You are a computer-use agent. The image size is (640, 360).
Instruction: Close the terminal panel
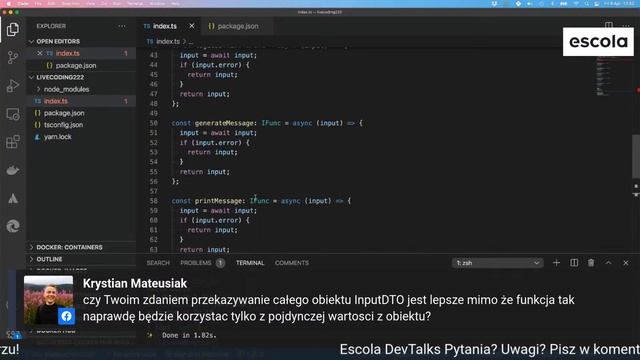click(x=626, y=263)
